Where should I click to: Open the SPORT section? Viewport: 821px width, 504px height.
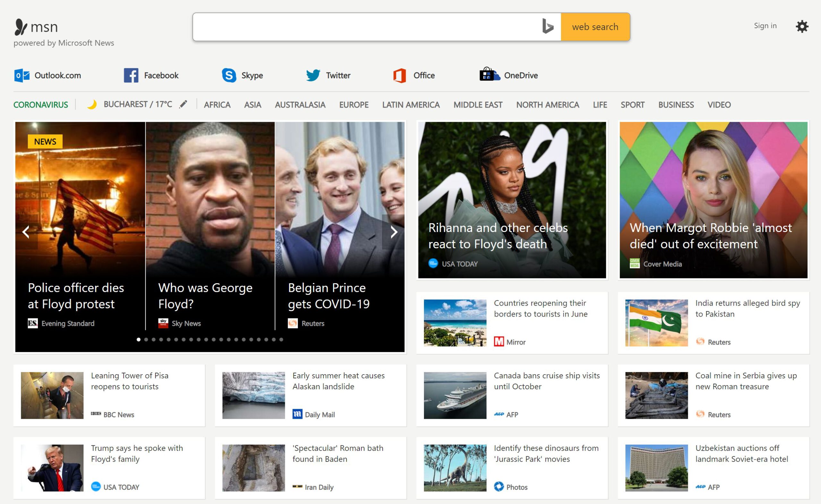click(x=632, y=105)
